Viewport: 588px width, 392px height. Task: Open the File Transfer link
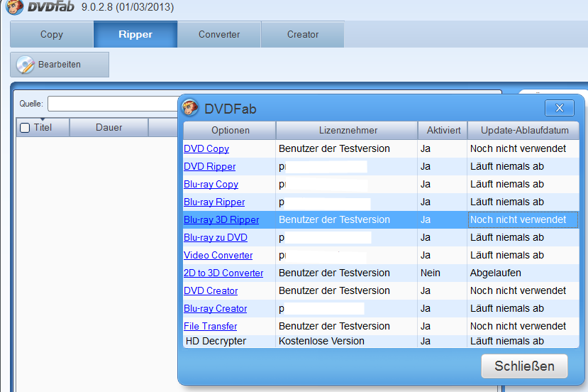[x=211, y=326]
